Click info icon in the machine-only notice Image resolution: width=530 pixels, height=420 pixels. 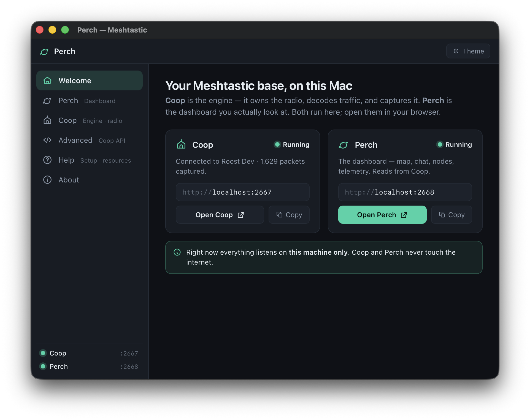(x=177, y=252)
